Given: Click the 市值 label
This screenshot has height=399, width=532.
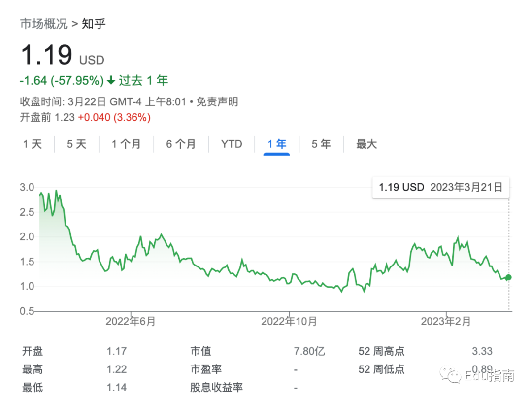Looking at the screenshot, I should [x=201, y=351].
